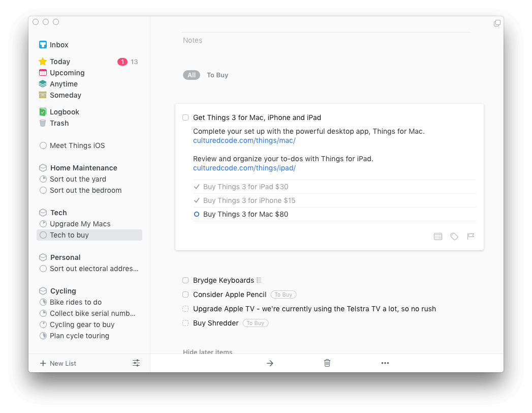
Task: Check the Consider Apple Pencil checkbox
Action: (x=185, y=294)
